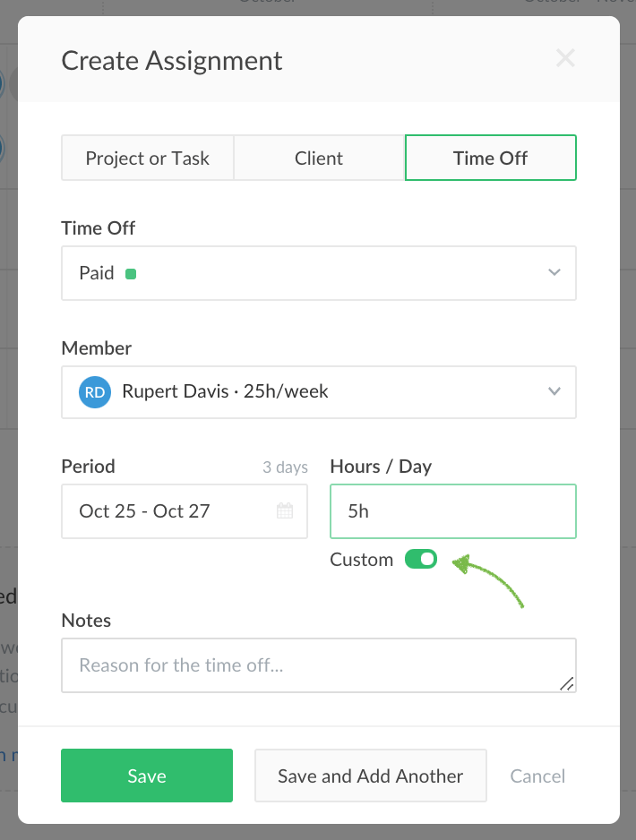Viewport: 636px width, 840px height.
Task: Expand the Time Off type dropdown
Action: [554, 272]
